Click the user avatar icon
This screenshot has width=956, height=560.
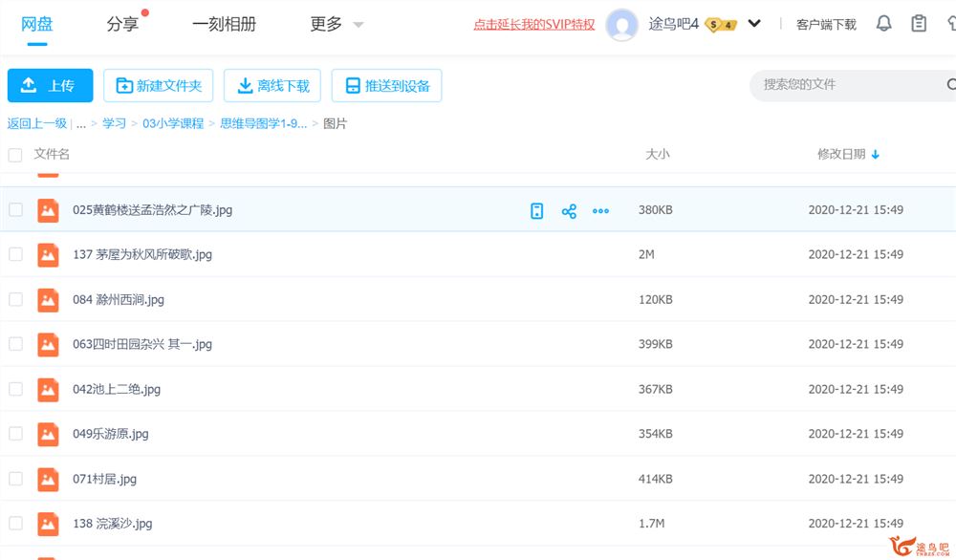[622, 25]
